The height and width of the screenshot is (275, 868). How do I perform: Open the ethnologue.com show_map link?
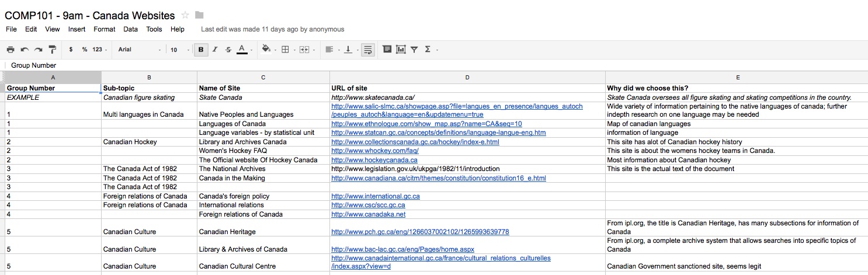(426, 124)
